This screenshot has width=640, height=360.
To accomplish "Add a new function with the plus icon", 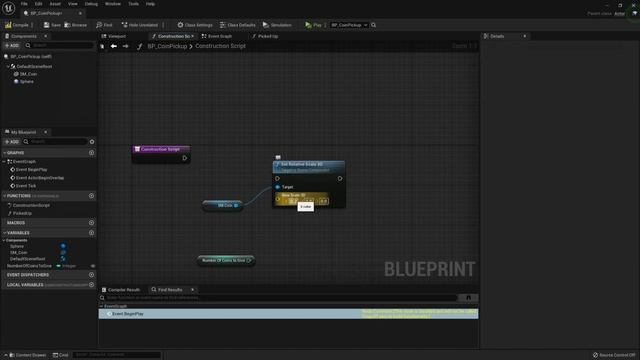I will [91, 196].
